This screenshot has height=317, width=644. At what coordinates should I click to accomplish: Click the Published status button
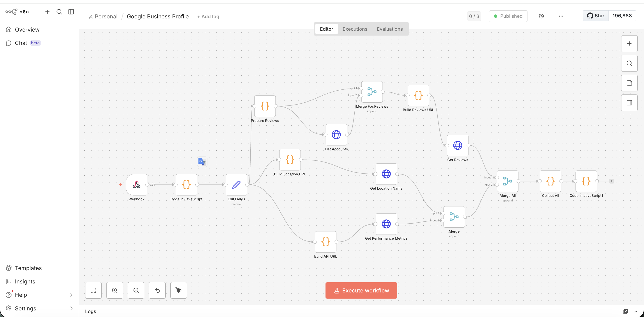coord(508,16)
